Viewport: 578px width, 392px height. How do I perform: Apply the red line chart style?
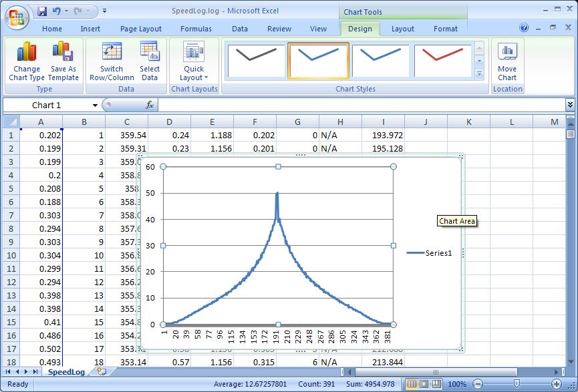click(x=443, y=60)
